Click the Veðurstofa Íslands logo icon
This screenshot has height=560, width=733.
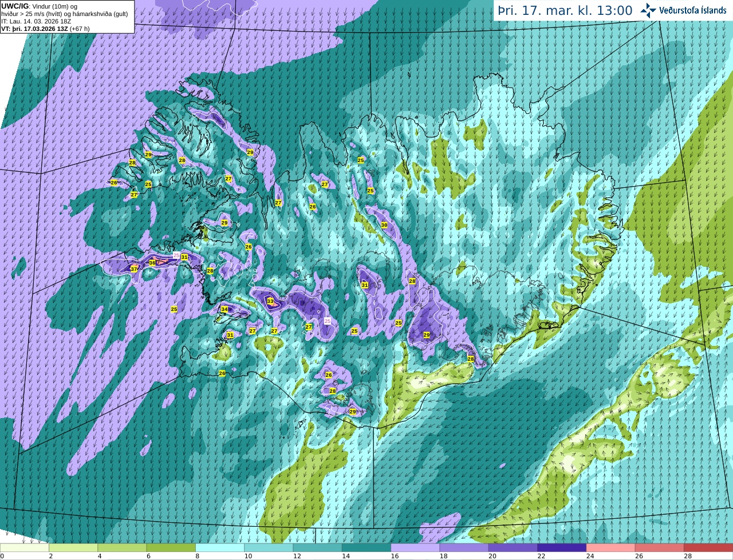[648, 10]
